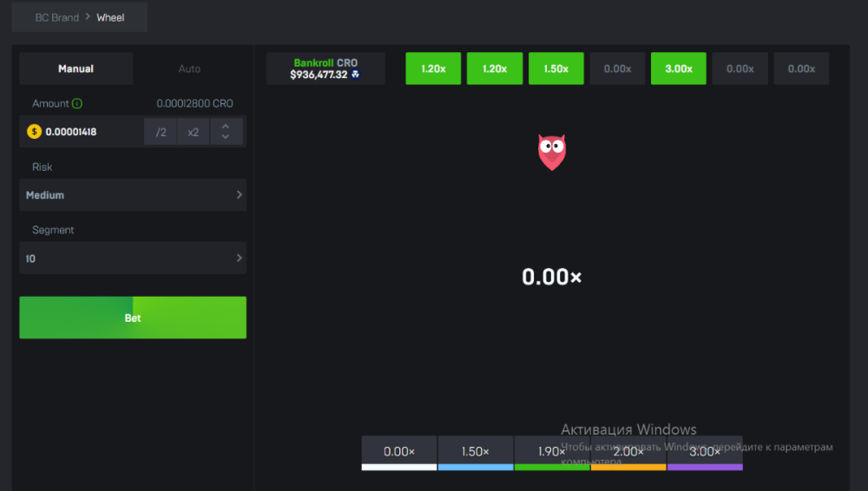Double the bet with x2 button

(193, 132)
